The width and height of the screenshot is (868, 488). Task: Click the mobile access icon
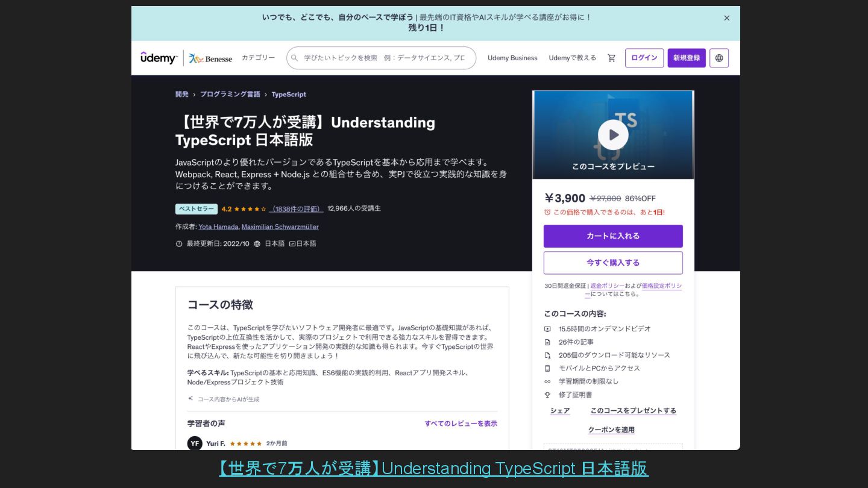coord(547,368)
